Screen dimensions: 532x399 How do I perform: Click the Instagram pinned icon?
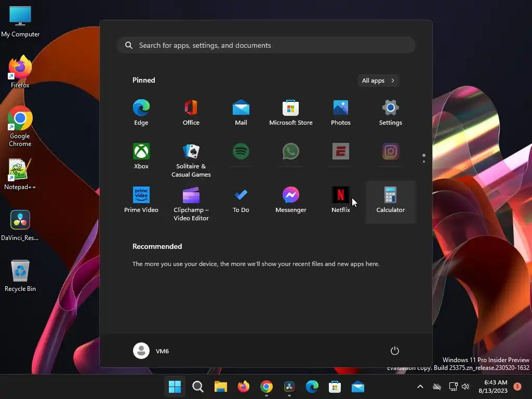pyautogui.click(x=391, y=151)
